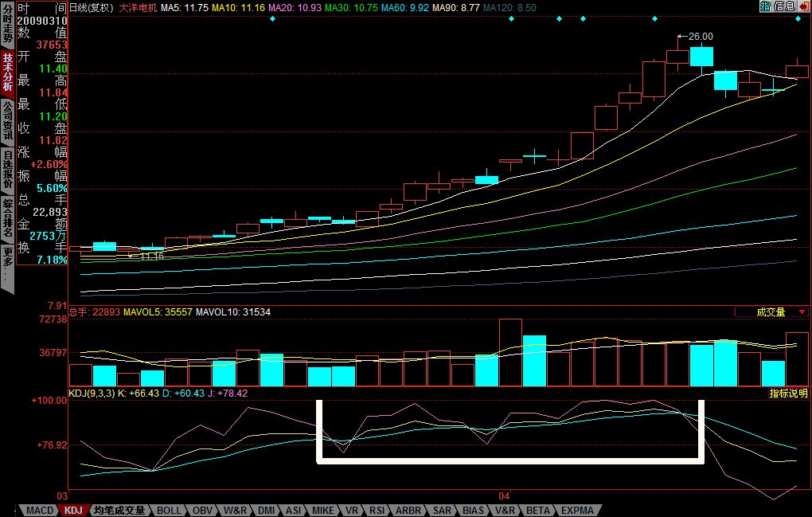Switch to 均笔成交量 indicator tab

tap(119, 511)
